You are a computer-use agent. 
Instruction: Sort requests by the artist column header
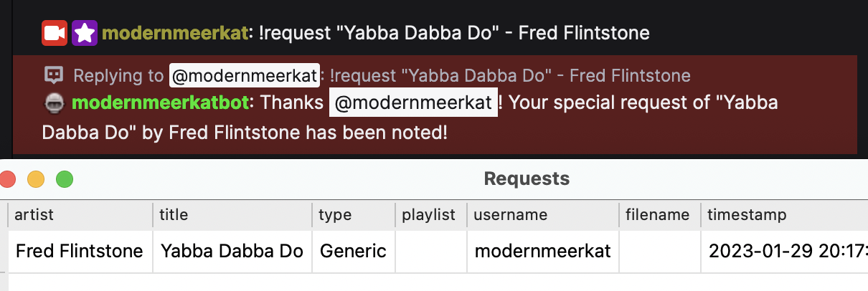[x=34, y=214]
